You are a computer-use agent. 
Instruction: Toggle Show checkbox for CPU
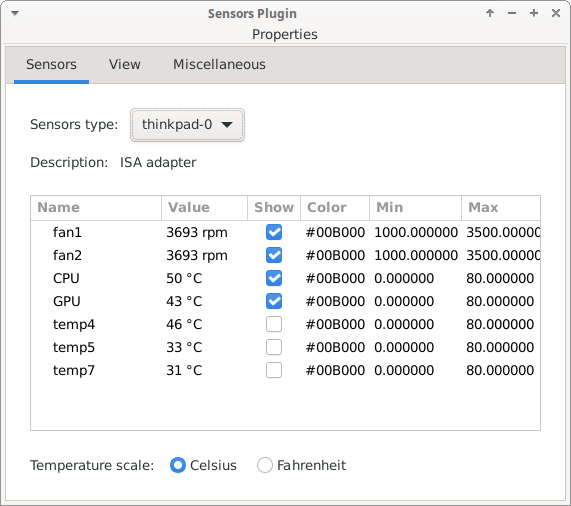(x=274, y=278)
